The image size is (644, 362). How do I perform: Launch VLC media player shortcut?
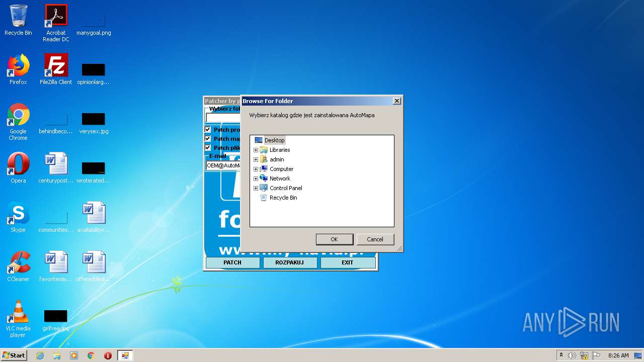point(18,319)
